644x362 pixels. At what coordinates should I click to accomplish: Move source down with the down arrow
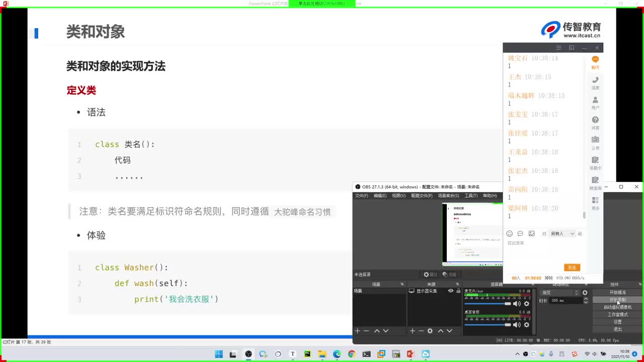click(x=449, y=331)
